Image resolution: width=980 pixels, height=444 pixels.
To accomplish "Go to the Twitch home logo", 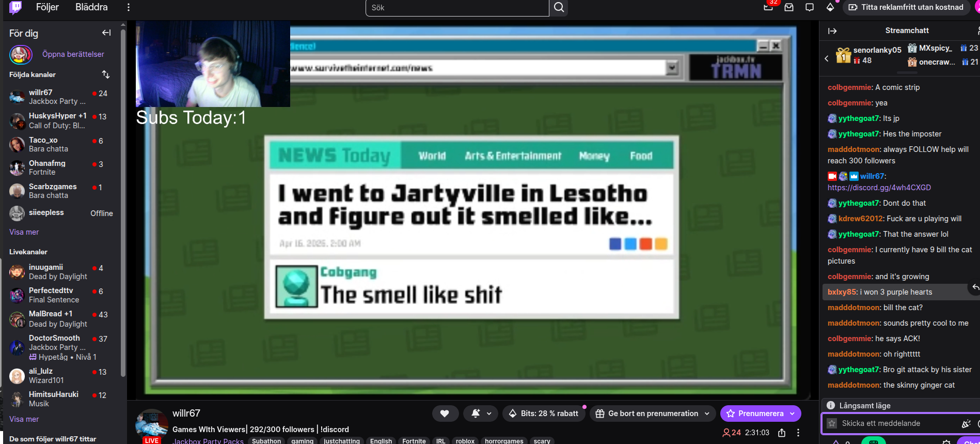I will (x=16, y=7).
